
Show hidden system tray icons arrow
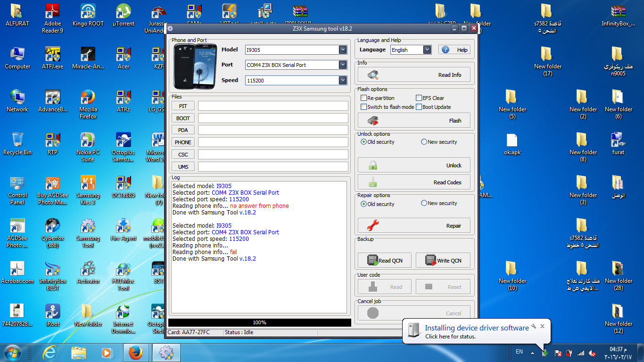coord(532,353)
